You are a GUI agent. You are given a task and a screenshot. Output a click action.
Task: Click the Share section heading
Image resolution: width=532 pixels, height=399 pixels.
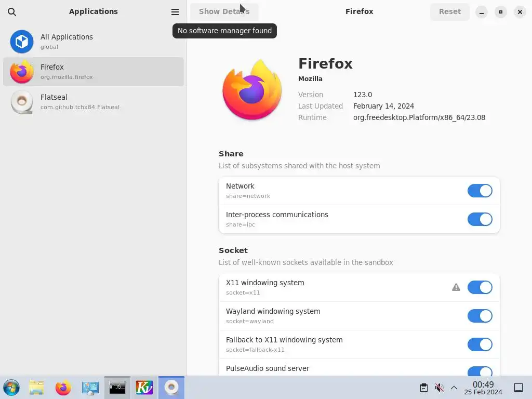point(231,154)
